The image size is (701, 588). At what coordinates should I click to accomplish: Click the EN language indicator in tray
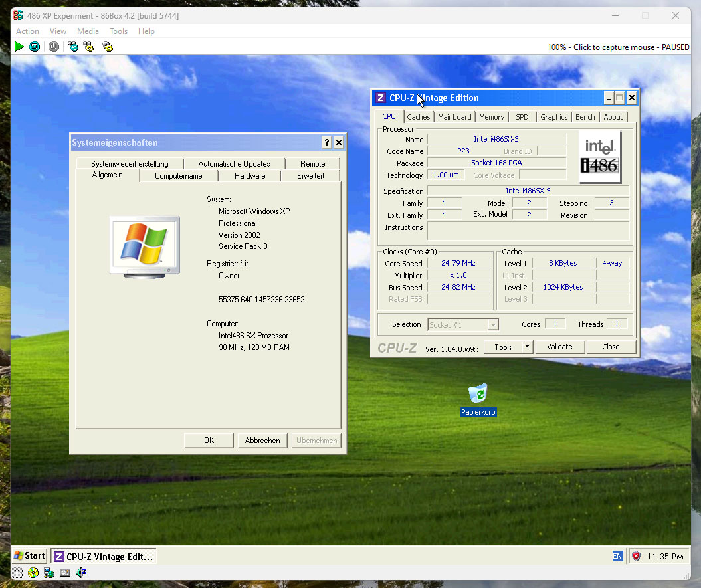(617, 556)
